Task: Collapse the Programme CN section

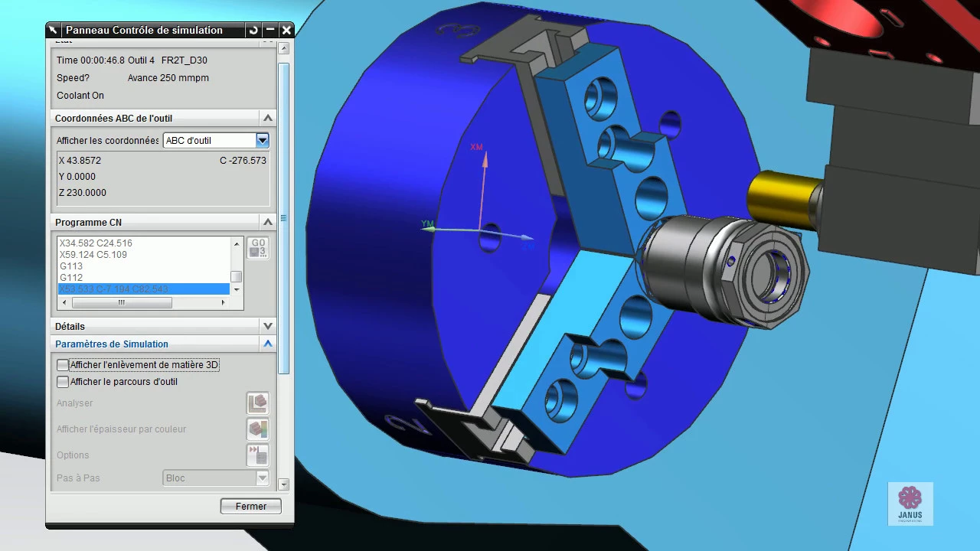Action: [268, 222]
